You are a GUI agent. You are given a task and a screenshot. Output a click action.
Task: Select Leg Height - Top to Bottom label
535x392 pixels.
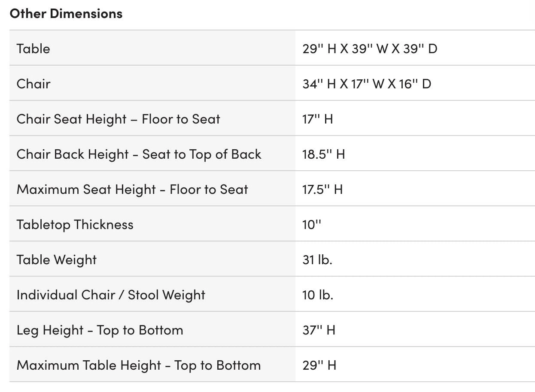pyautogui.click(x=100, y=330)
